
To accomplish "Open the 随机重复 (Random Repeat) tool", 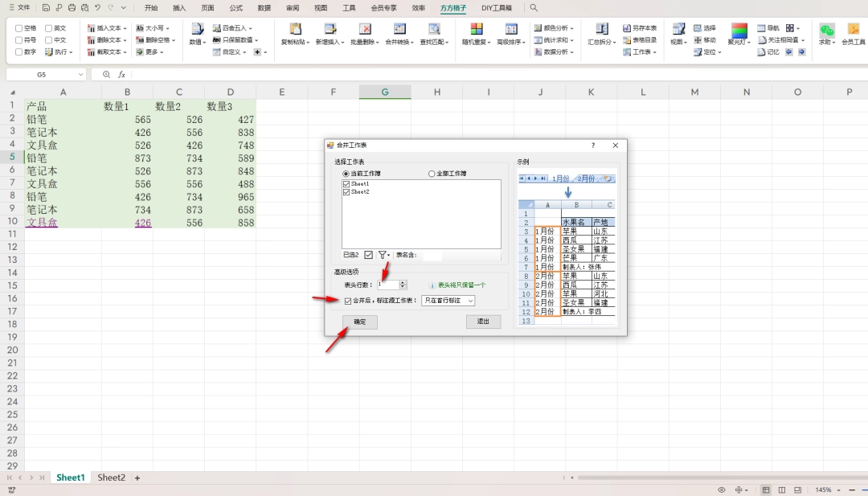I will click(x=476, y=30).
